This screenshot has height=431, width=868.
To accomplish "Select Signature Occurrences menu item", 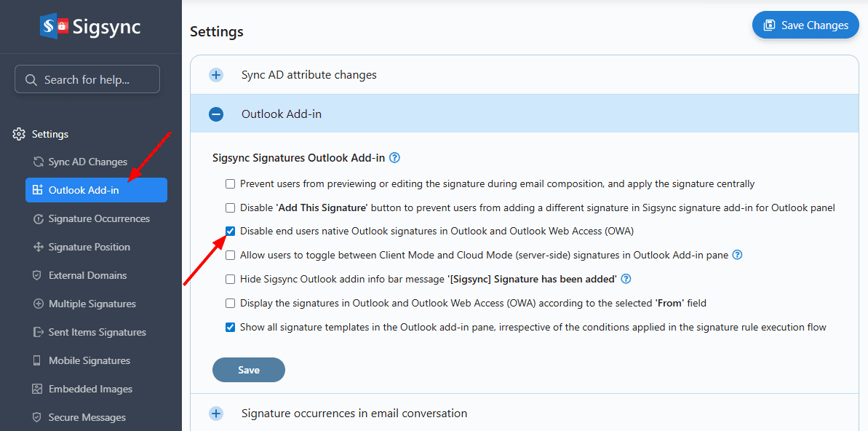I will (x=99, y=218).
